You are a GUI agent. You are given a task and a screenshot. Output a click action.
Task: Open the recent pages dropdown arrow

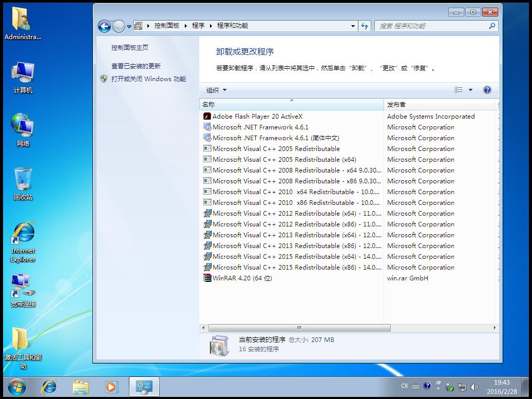coord(129,27)
